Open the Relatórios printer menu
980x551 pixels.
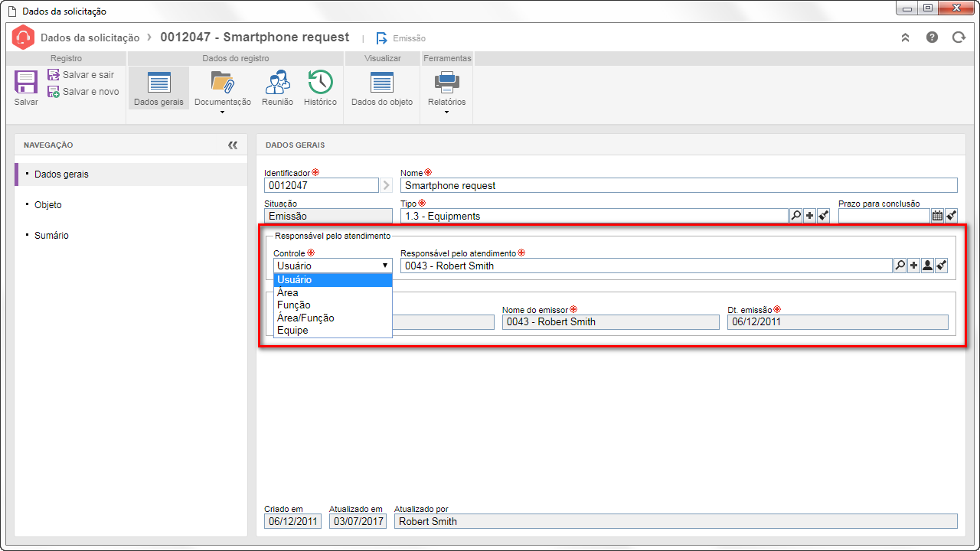[446, 92]
